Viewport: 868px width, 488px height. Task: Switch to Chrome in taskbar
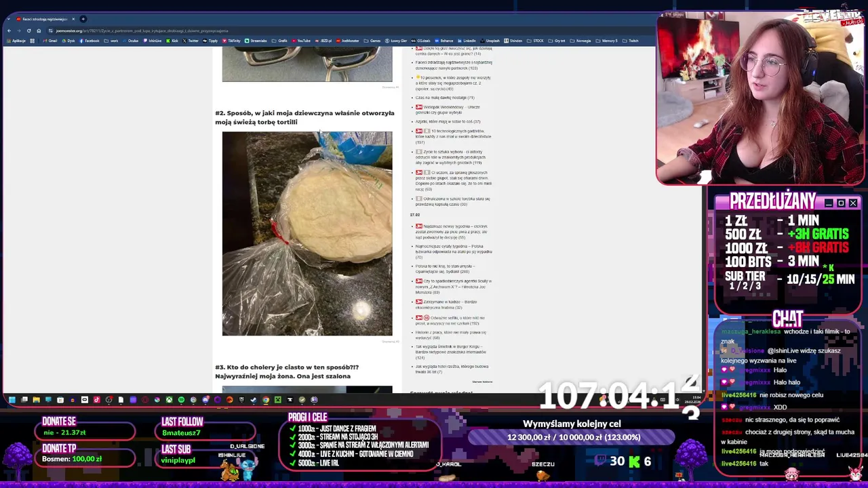[x=266, y=400]
